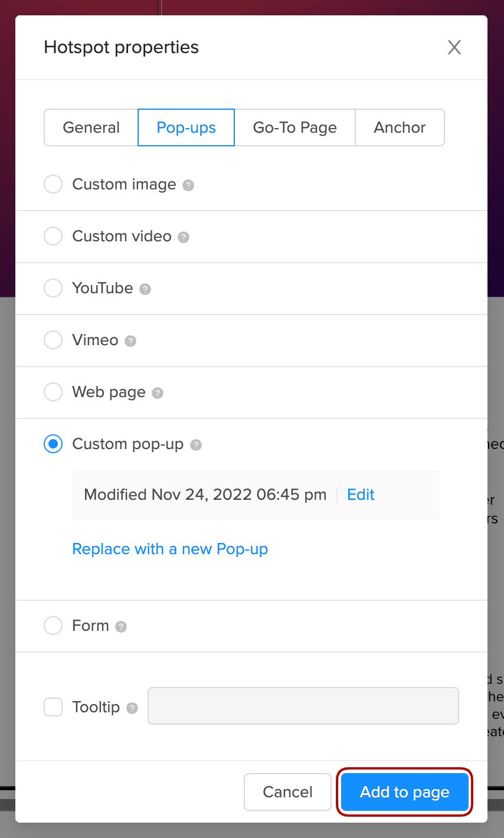Click the Tooltip help question mark
The width and height of the screenshot is (504, 838).
132,708
